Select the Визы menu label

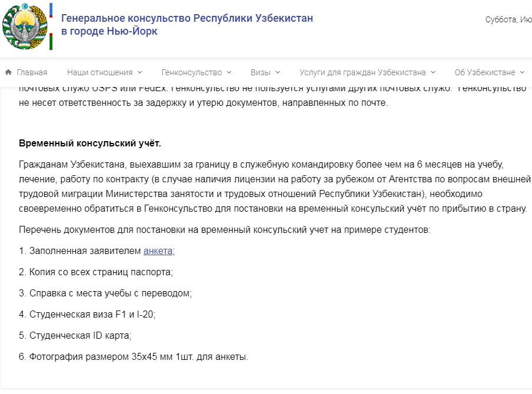(261, 73)
